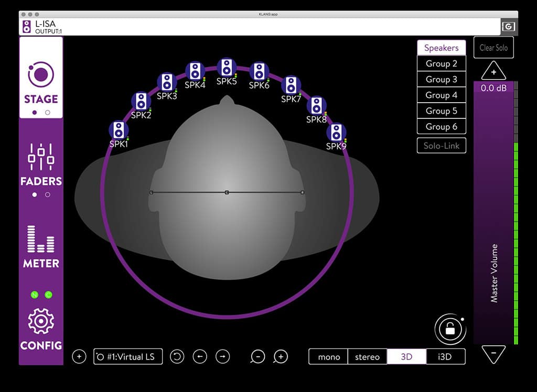
Task: Click the Clear Solo button
Action: pos(493,48)
